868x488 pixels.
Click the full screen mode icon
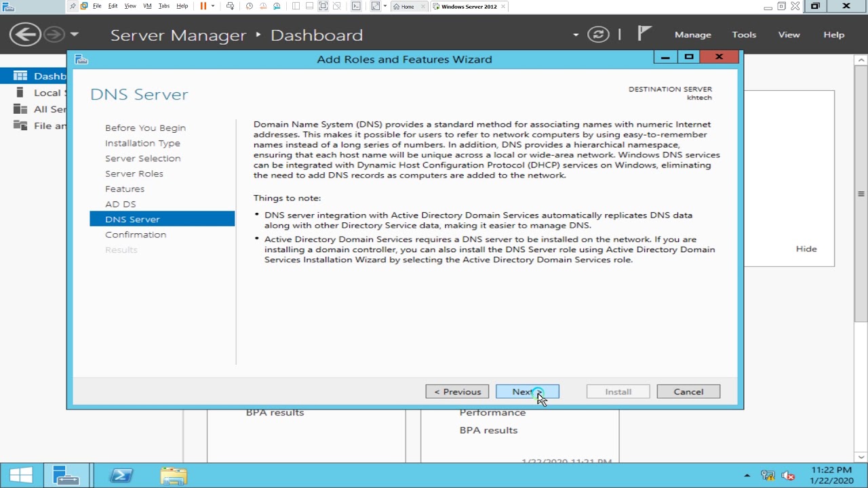[323, 6]
